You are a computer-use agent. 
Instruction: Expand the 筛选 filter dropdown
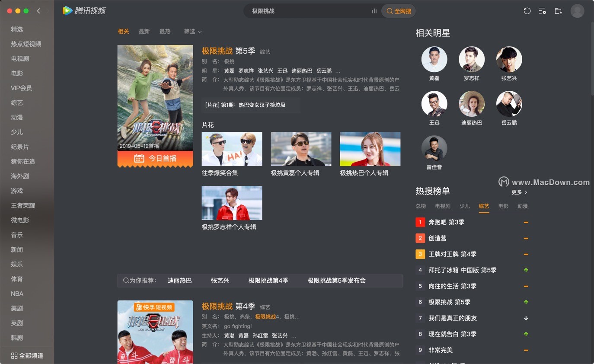193,32
